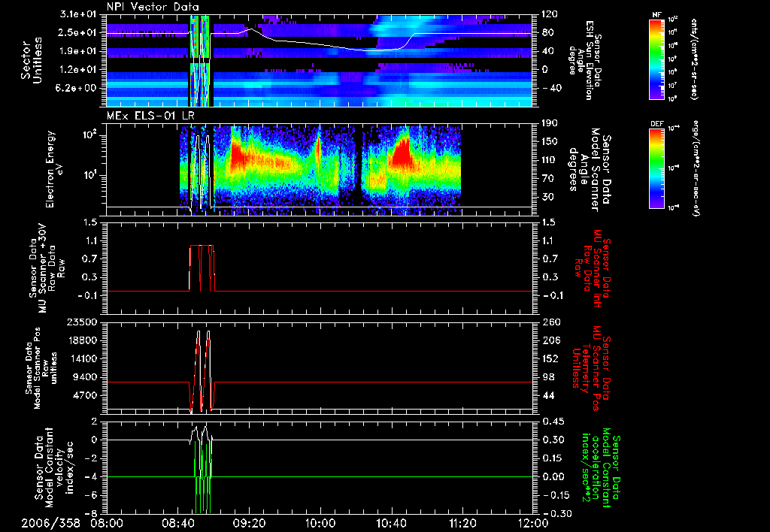This screenshot has height=532, width=770.
Task: Click inside the NPI Vector Data spectrogram
Action: [x=319, y=60]
